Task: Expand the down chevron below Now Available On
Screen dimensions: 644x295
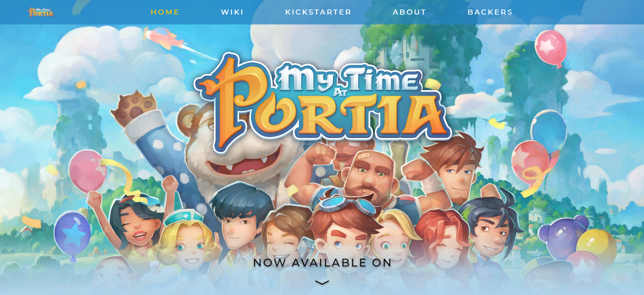Action: point(322,282)
